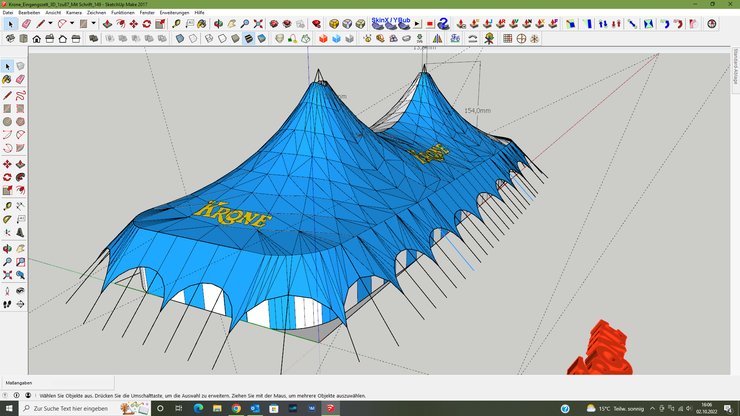Select the Axes tool in left toolbar
This screenshot has height=416, width=740.
pyautogui.click(x=7, y=233)
